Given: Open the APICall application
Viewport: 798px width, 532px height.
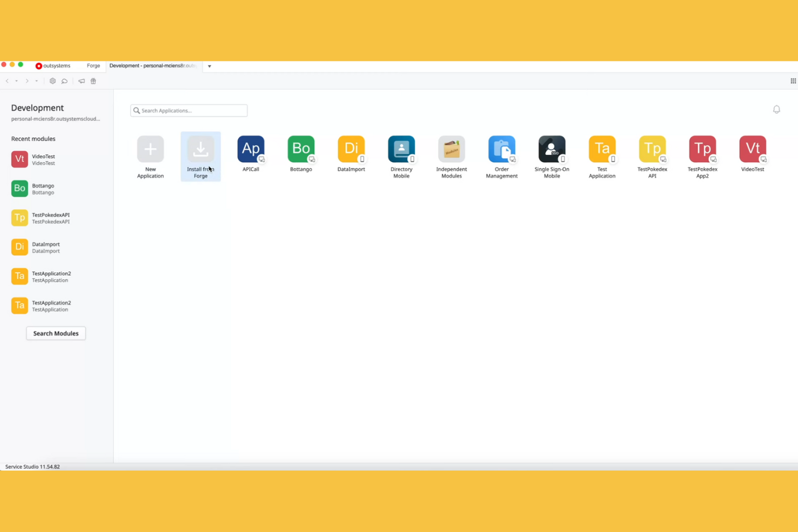Looking at the screenshot, I should coord(250,149).
